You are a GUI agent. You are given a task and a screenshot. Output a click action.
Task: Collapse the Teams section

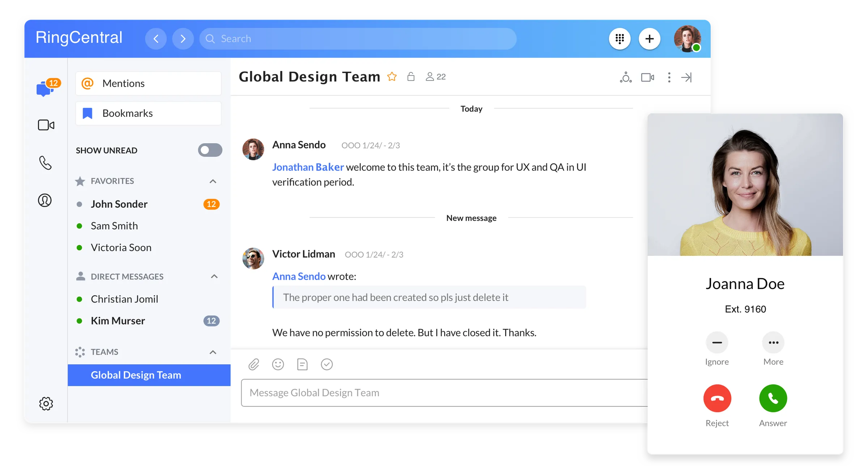coord(213,352)
